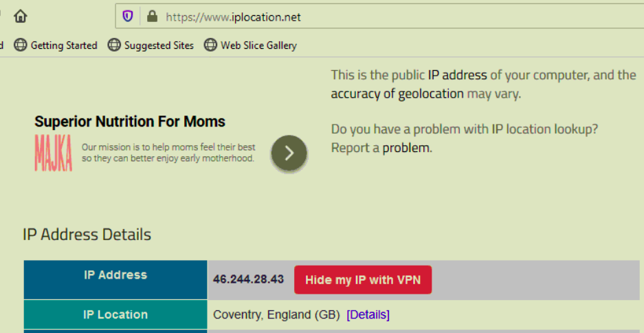Open the "accuracy of geolocation" link
Viewport: 644px width, 333px height.
coord(397,94)
